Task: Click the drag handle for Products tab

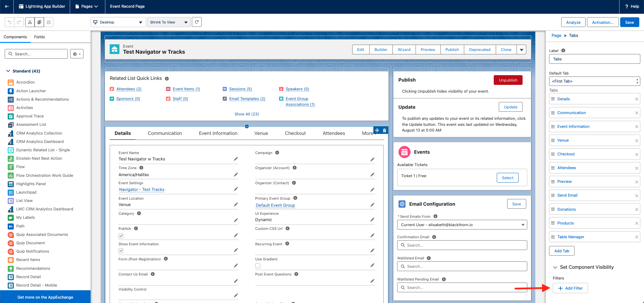Action: (553, 223)
